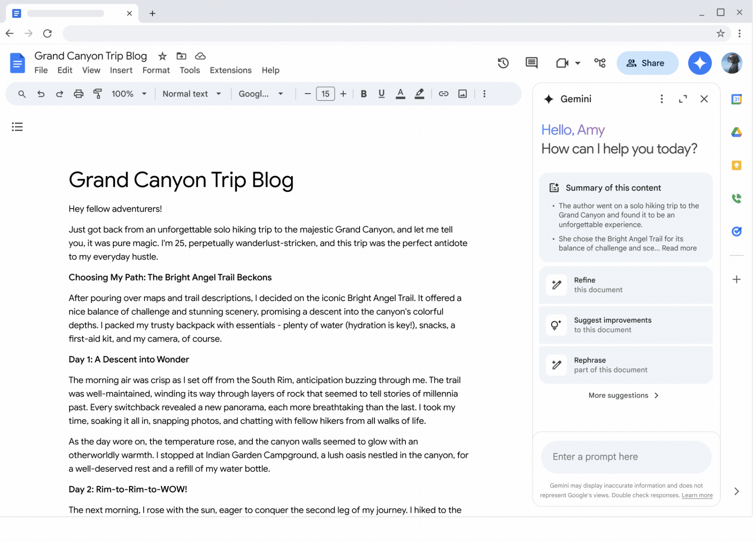Star the Grand Canyon Trip Blog document
Screen dimensions: 756x542
pos(162,56)
